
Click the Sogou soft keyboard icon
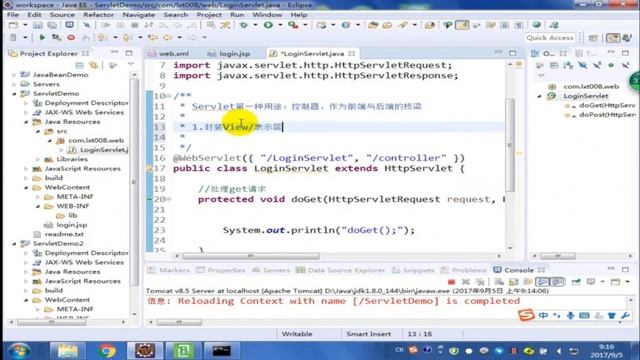pos(584,316)
